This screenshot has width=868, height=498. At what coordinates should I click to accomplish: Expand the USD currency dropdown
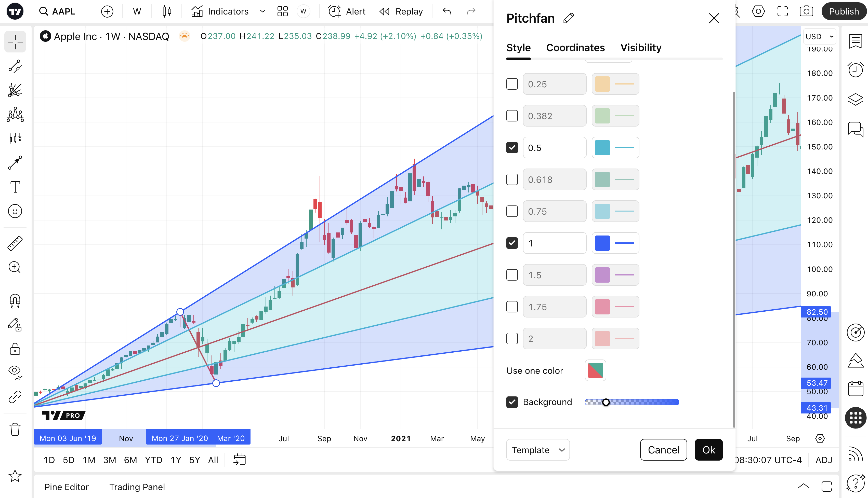click(819, 37)
